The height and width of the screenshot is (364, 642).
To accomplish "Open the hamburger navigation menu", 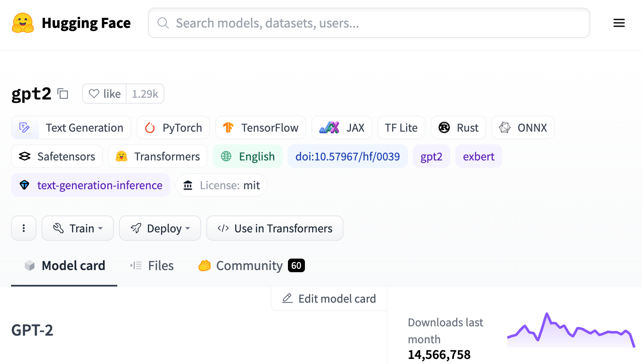I will click(619, 23).
